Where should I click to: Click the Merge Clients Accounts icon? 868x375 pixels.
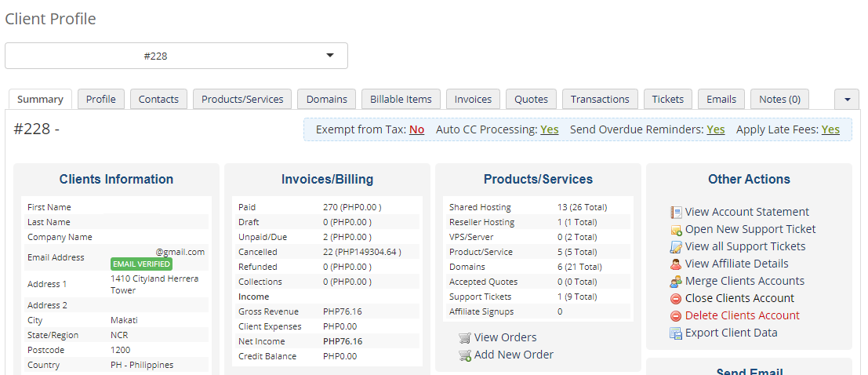676,282
